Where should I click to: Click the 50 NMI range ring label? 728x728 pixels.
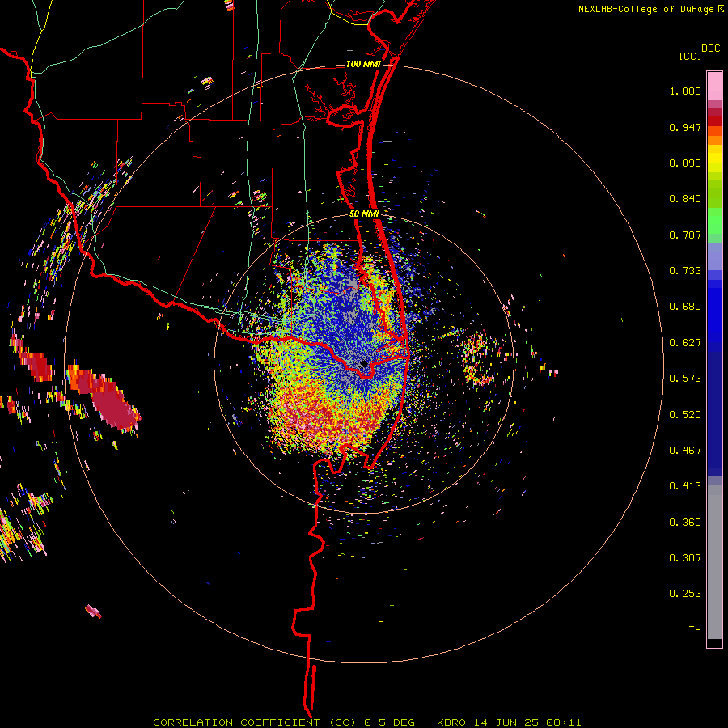coord(364,214)
